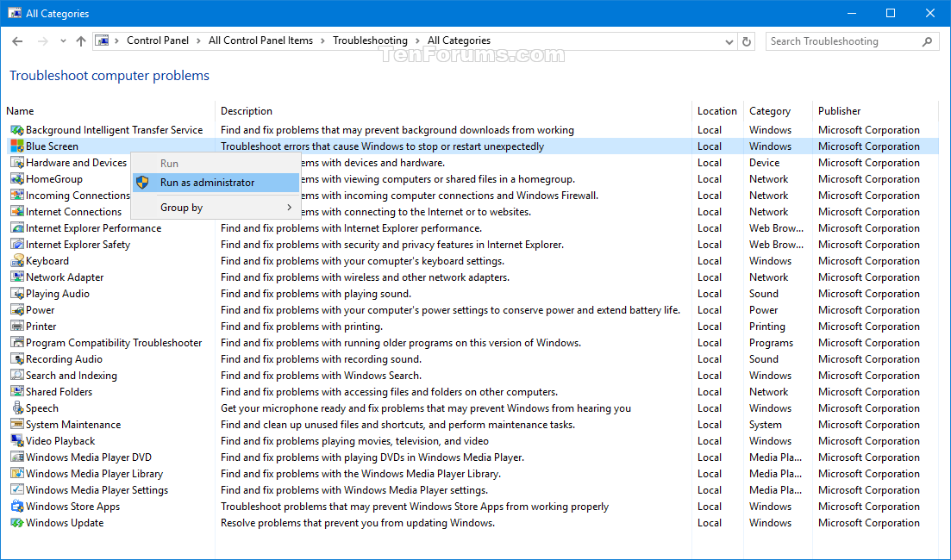The width and height of the screenshot is (951, 560).
Task: Select the Windows Update troubleshooter name
Action: pyautogui.click(x=65, y=522)
